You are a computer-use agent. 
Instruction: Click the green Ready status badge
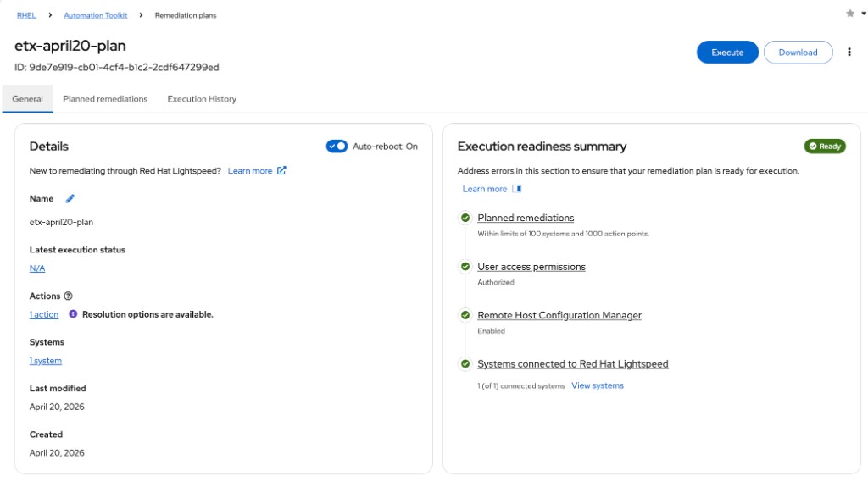pos(824,146)
